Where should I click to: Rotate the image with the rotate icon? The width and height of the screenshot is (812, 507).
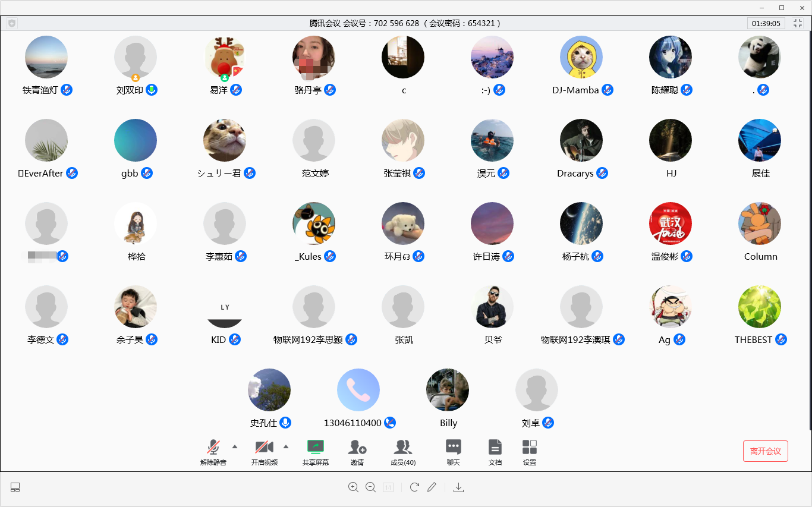[x=414, y=487]
